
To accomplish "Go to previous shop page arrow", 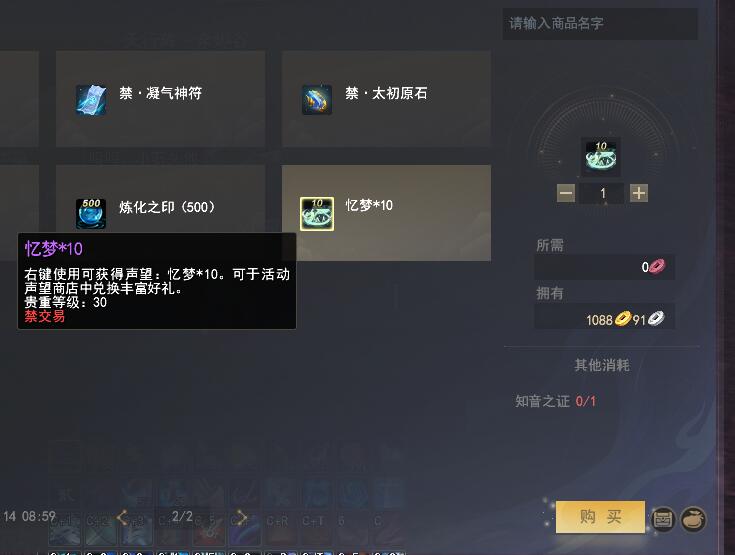I will click(x=122, y=517).
